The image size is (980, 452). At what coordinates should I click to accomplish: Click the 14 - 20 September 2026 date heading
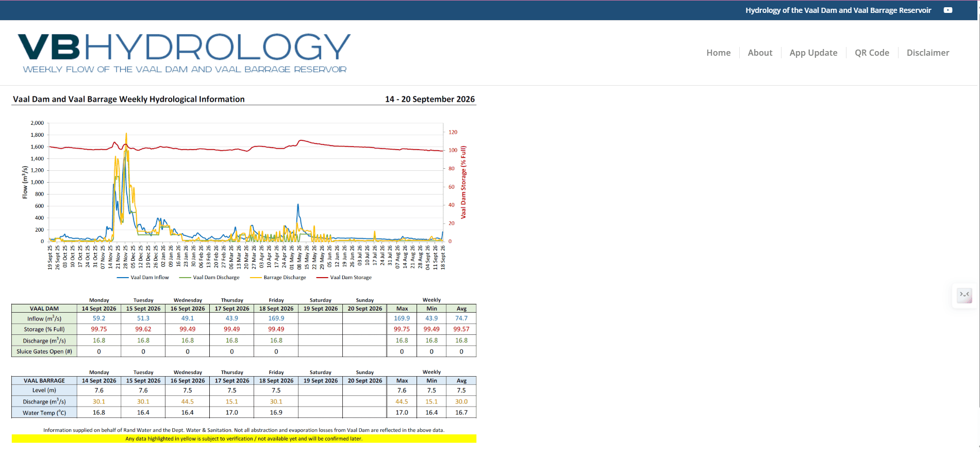point(429,99)
